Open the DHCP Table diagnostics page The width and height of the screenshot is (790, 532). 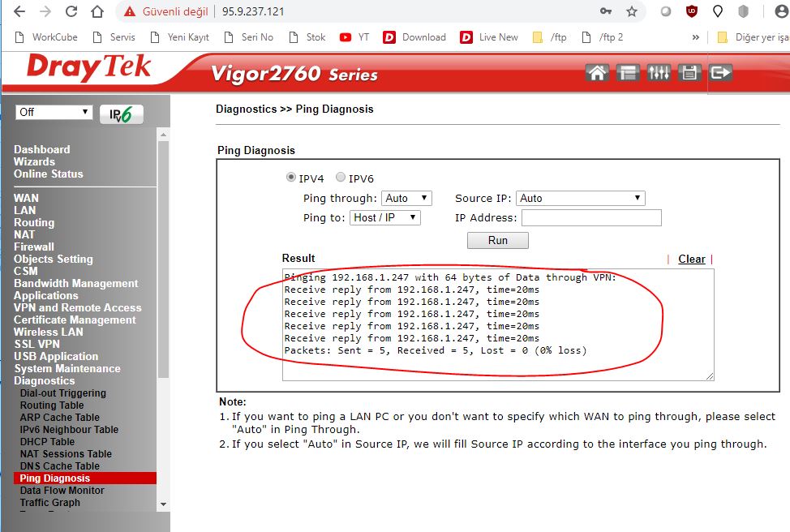coord(47,442)
